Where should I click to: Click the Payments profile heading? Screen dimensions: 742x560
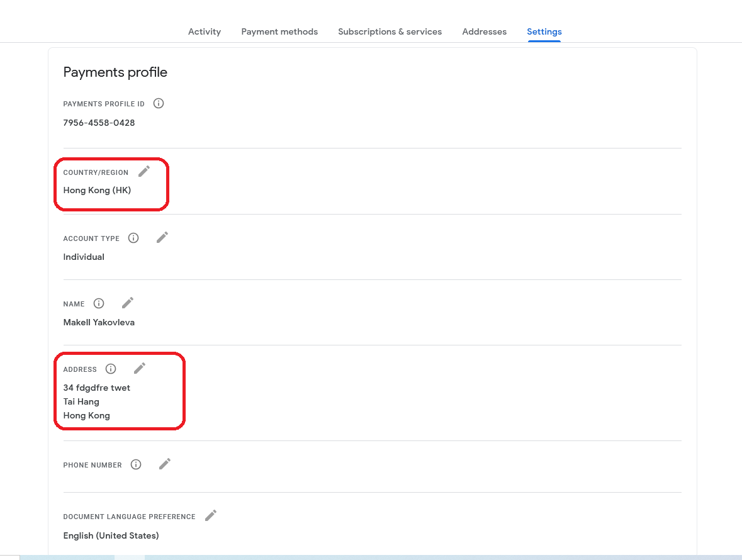(x=115, y=72)
